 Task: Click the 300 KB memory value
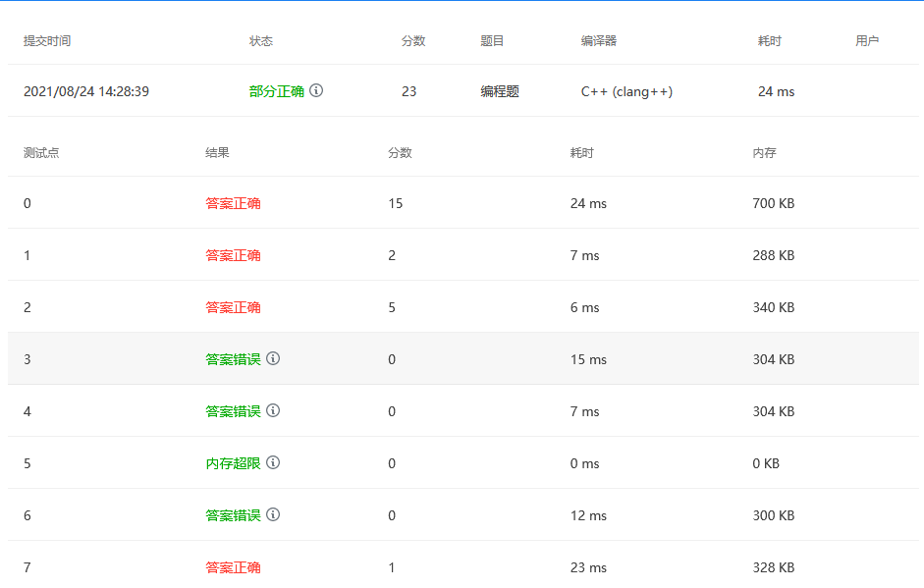774,515
